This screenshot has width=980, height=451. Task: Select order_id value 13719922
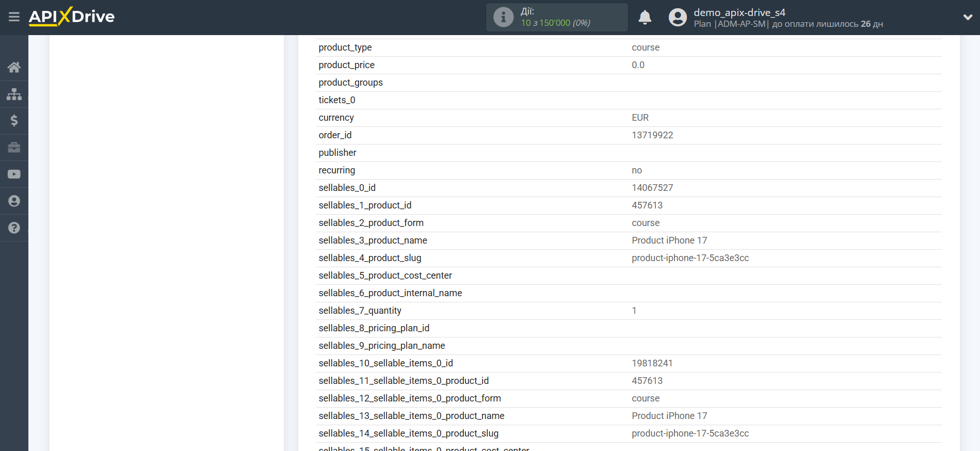click(x=652, y=135)
